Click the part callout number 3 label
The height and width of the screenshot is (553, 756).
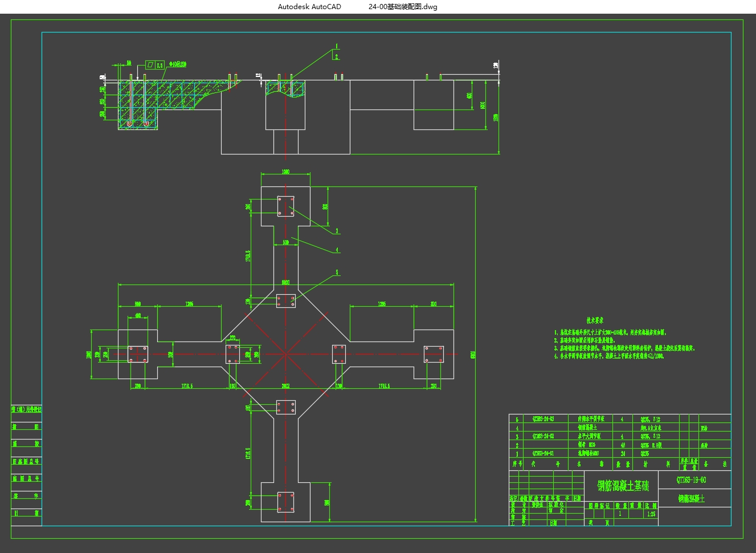point(337,231)
